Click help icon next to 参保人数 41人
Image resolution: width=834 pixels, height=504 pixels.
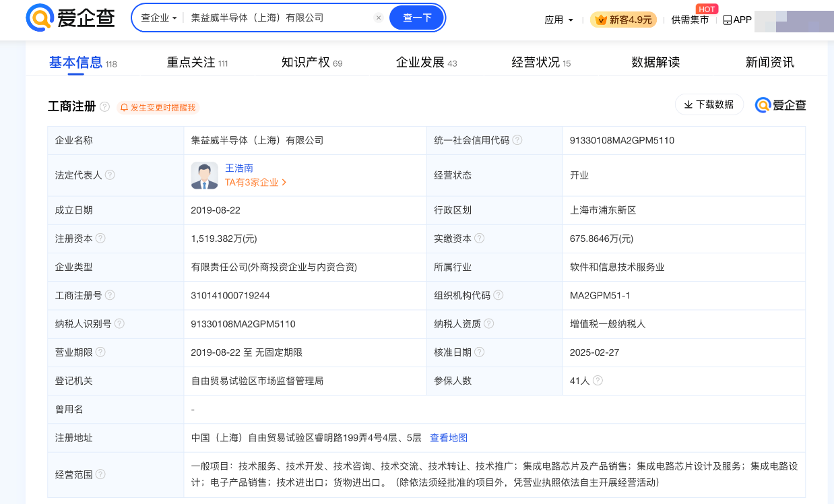598,381
